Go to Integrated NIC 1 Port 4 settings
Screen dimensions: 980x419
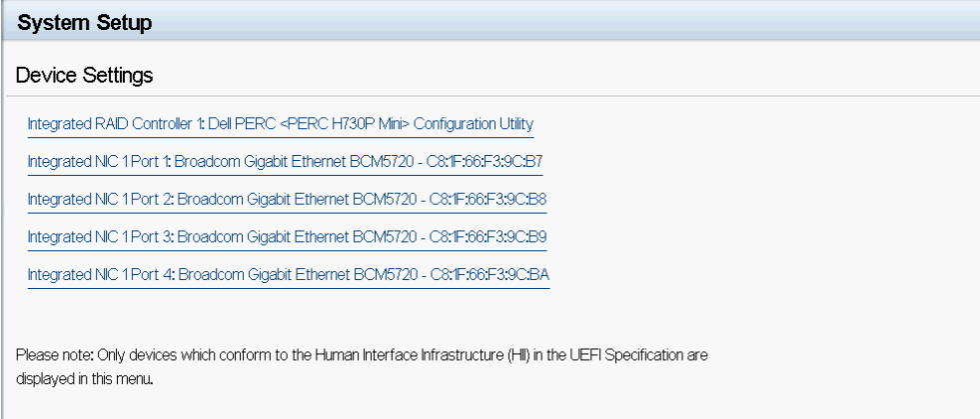288,275
